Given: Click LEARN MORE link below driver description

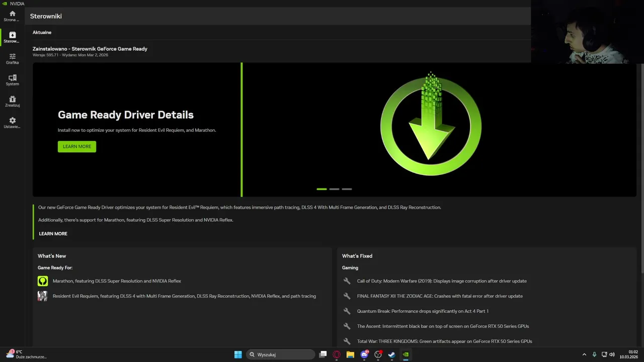Looking at the screenshot, I should coord(53,234).
